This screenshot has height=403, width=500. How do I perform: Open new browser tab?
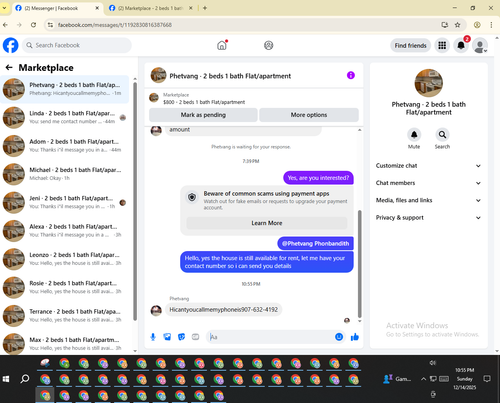pyautogui.click(x=205, y=8)
